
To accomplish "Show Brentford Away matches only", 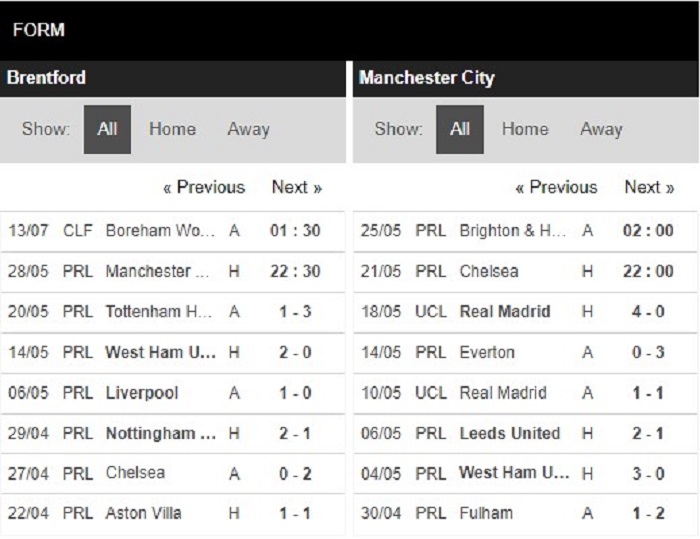I will tap(249, 130).
